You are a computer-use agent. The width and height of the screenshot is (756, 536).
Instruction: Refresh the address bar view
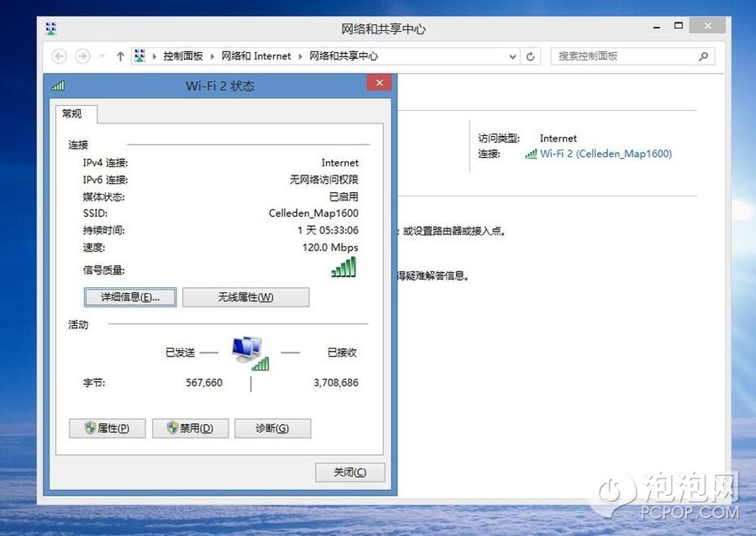531,57
